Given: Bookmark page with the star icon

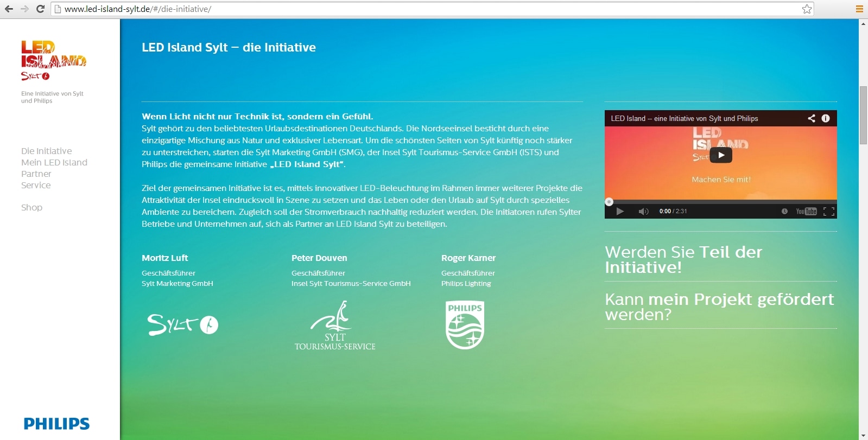Looking at the screenshot, I should pyautogui.click(x=807, y=9).
